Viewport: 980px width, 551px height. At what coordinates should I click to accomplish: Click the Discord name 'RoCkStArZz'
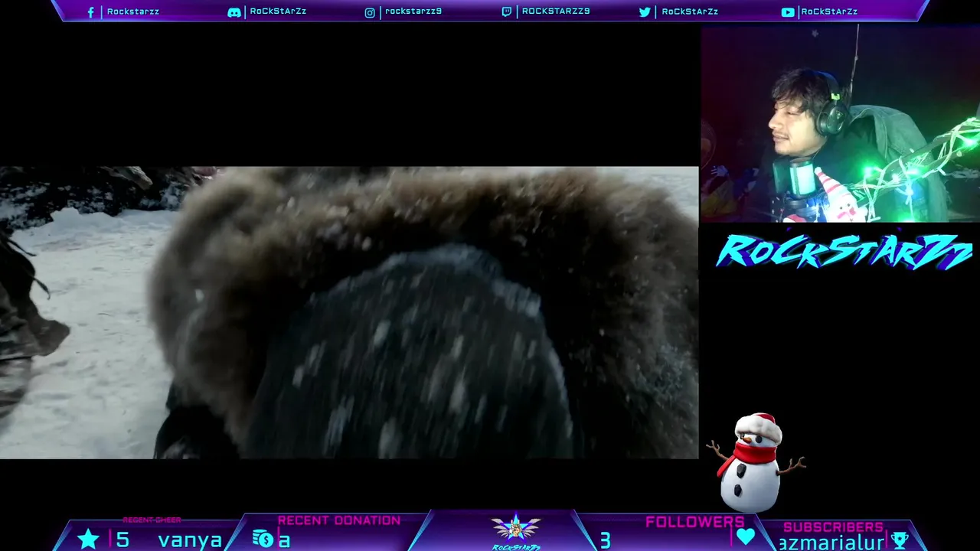point(278,11)
